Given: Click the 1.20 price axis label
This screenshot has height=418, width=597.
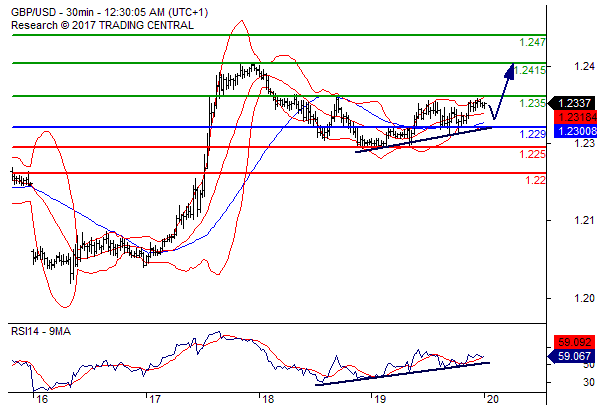Looking at the screenshot, I should 584,298.
